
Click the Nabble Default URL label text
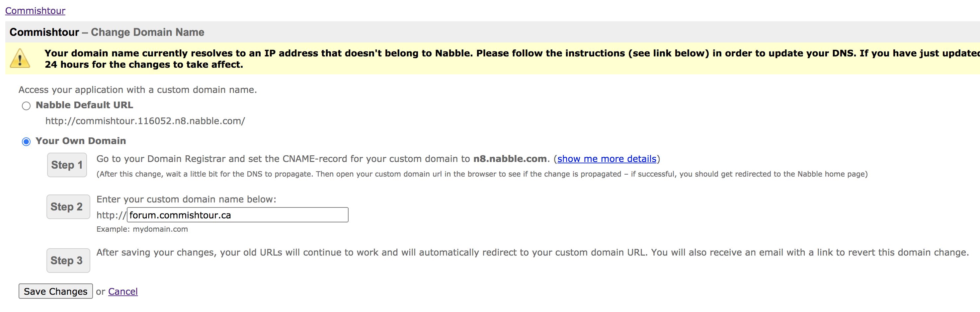click(84, 105)
